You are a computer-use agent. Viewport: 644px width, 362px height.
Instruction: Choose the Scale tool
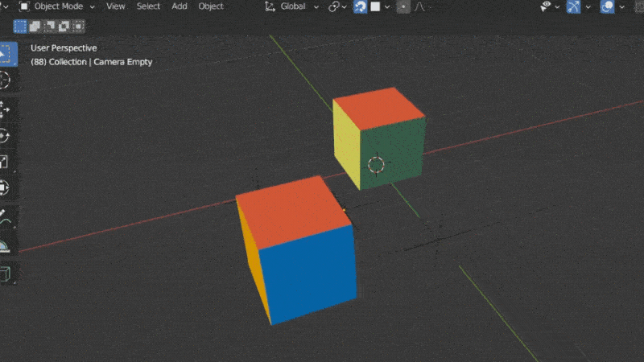5,162
